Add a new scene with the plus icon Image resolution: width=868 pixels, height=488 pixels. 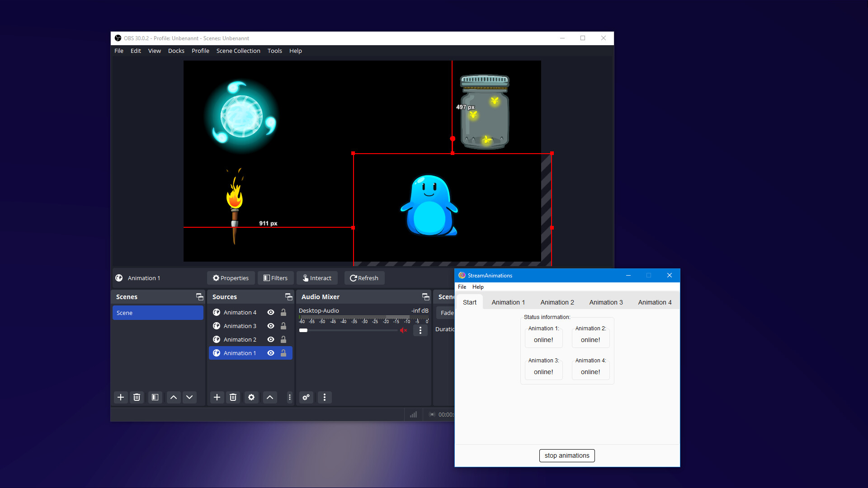(120, 397)
